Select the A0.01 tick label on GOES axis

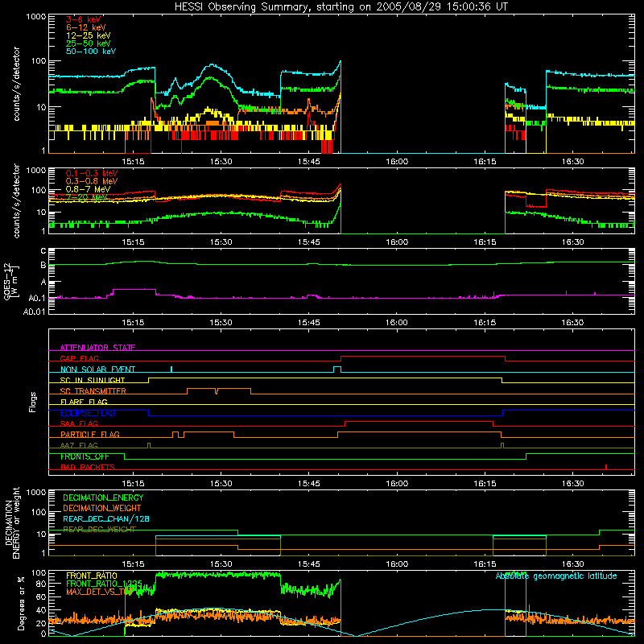35,312
